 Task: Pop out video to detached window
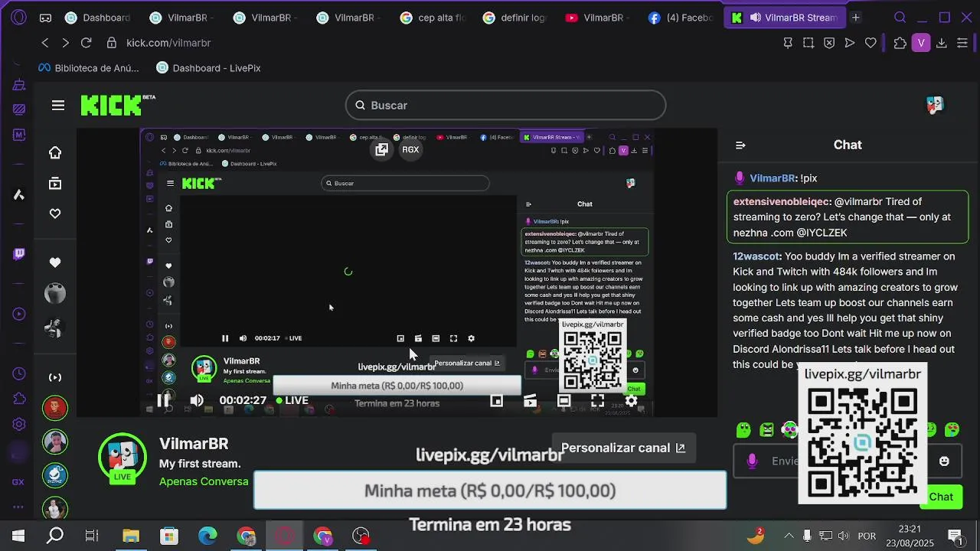[381, 149]
